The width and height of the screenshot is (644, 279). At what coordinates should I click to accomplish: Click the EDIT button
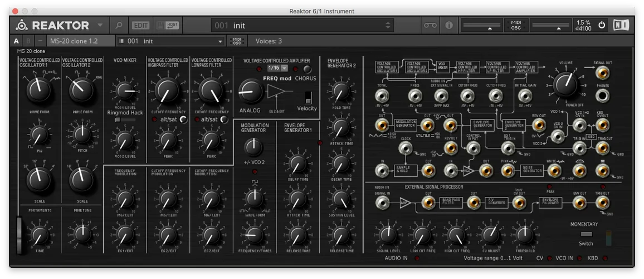point(141,25)
